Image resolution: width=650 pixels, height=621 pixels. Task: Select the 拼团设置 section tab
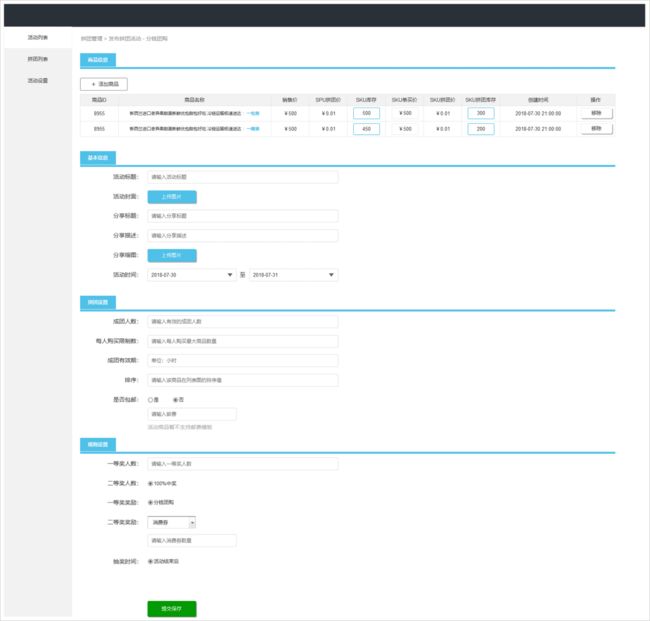tap(98, 302)
